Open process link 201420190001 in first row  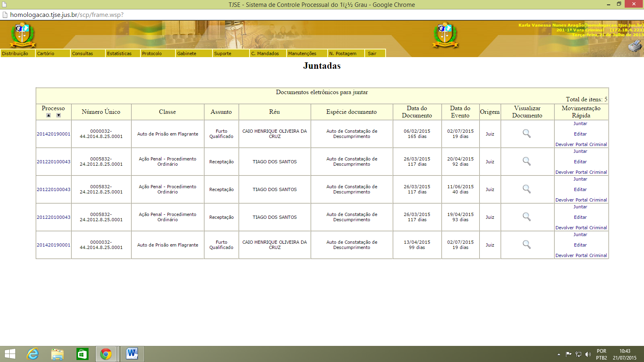click(x=54, y=134)
